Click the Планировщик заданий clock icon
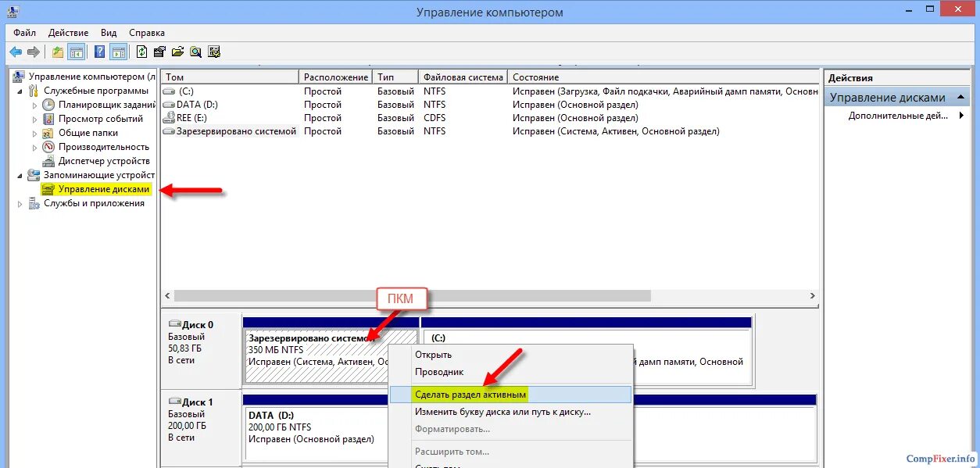The image size is (980, 468). (x=48, y=105)
